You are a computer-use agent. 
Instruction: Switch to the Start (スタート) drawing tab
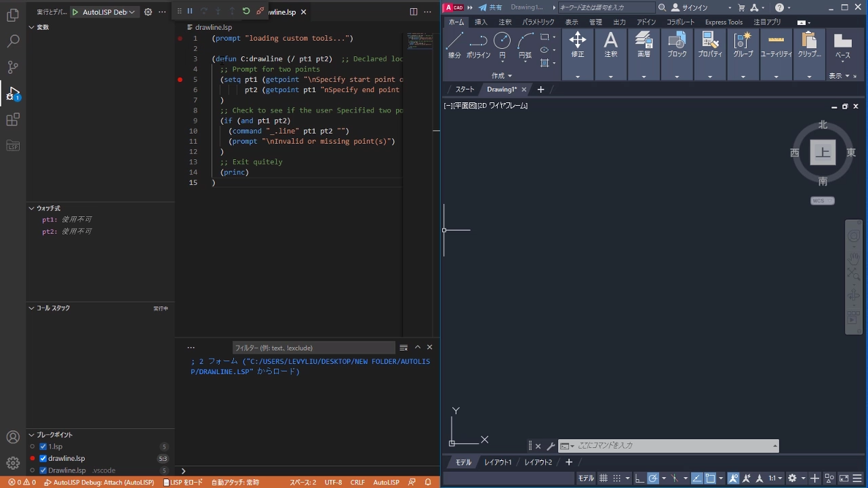point(465,89)
